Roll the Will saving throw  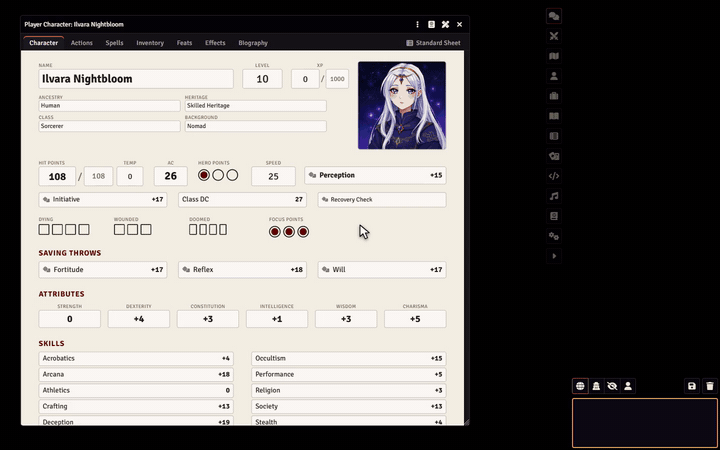point(382,270)
